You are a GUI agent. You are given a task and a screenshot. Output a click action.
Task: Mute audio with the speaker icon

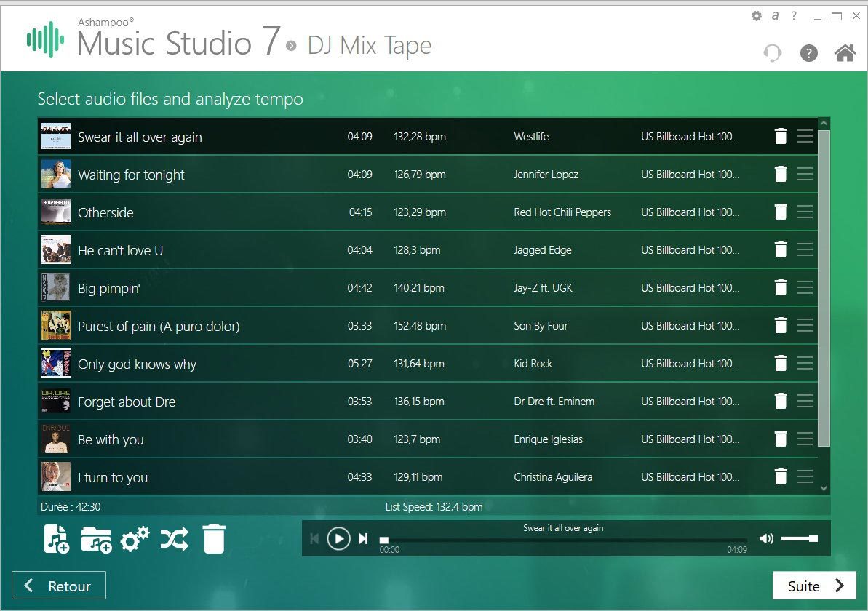(767, 538)
